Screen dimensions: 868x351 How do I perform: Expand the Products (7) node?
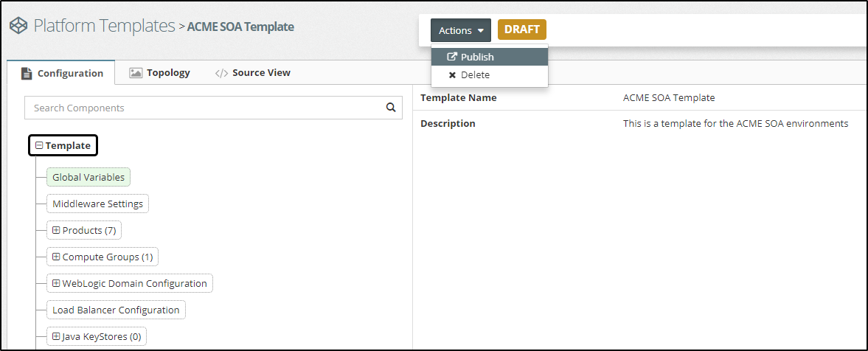(x=56, y=230)
